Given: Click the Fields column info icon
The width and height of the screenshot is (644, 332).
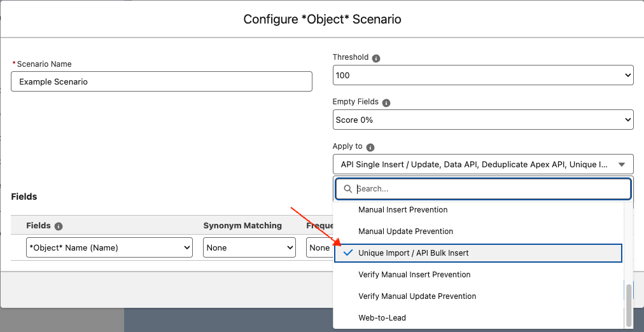Looking at the screenshot, I should click(x=59, y=226).
